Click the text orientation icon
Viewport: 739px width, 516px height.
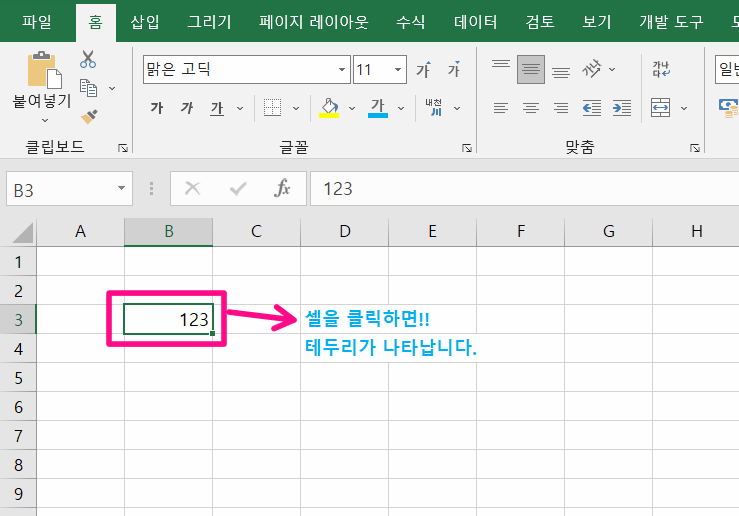[592, 69]
